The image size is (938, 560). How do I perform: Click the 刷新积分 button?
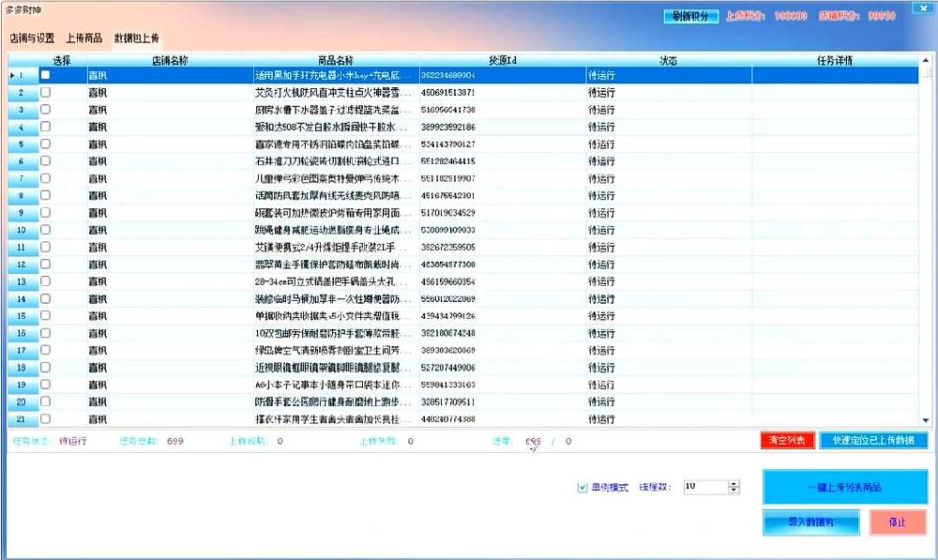[x=691, y=16]
